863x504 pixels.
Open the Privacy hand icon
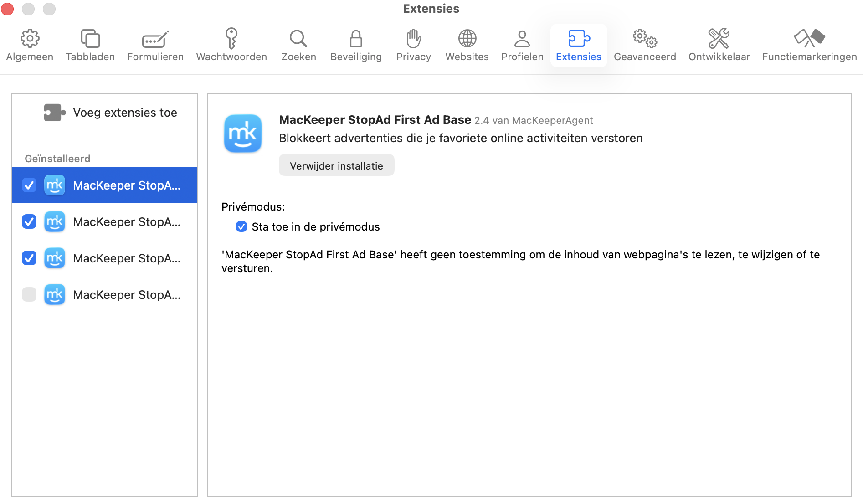coord(413,39)
